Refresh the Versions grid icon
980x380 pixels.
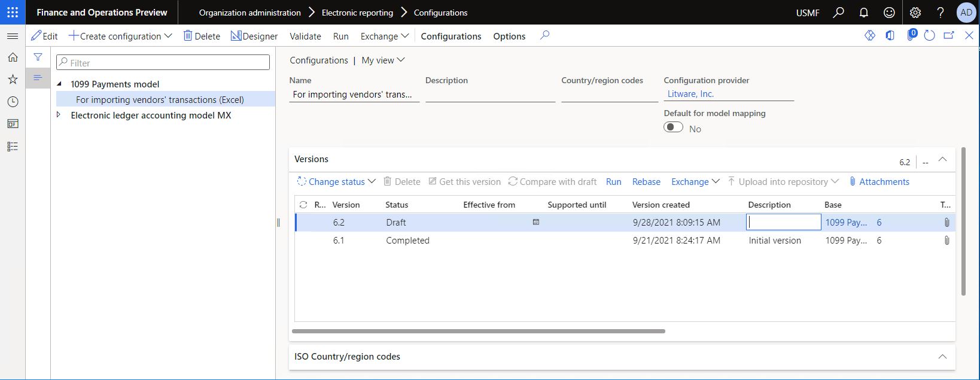(303, 205)
